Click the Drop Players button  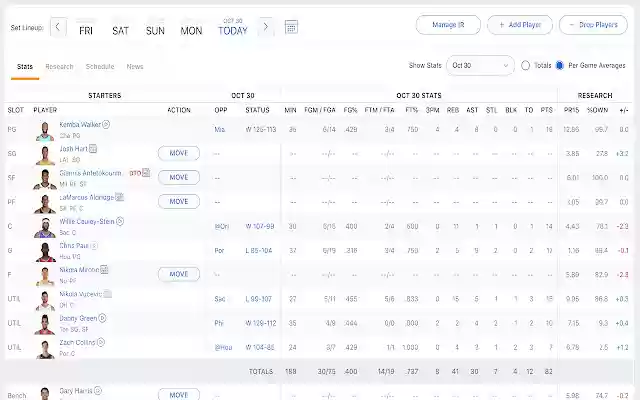pos(593,25)
